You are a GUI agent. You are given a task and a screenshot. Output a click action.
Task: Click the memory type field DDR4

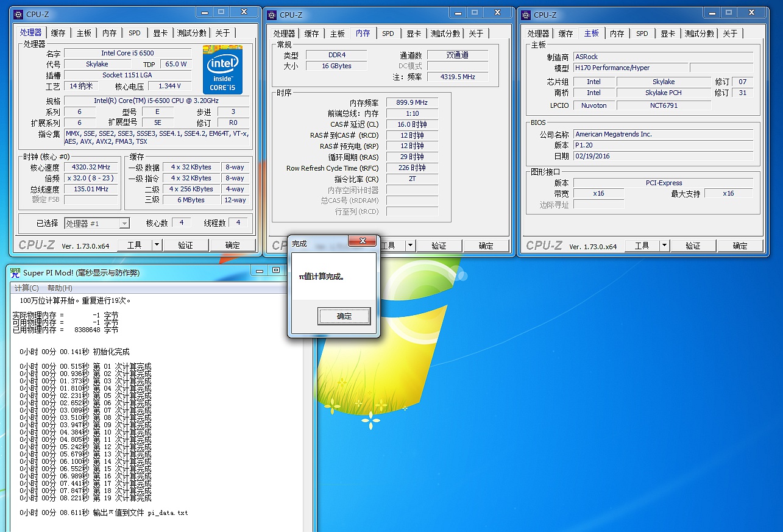336,55
